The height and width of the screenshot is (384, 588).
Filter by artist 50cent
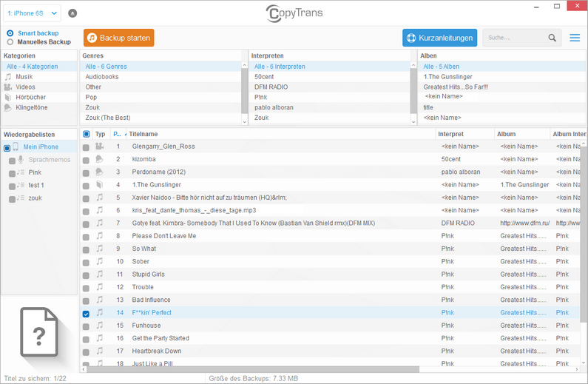pos(330,76)
